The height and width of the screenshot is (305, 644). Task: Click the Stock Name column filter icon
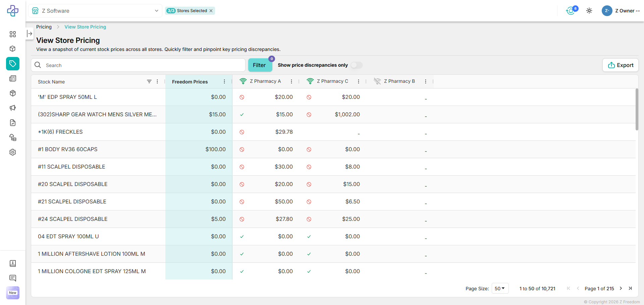coord(149,81)
